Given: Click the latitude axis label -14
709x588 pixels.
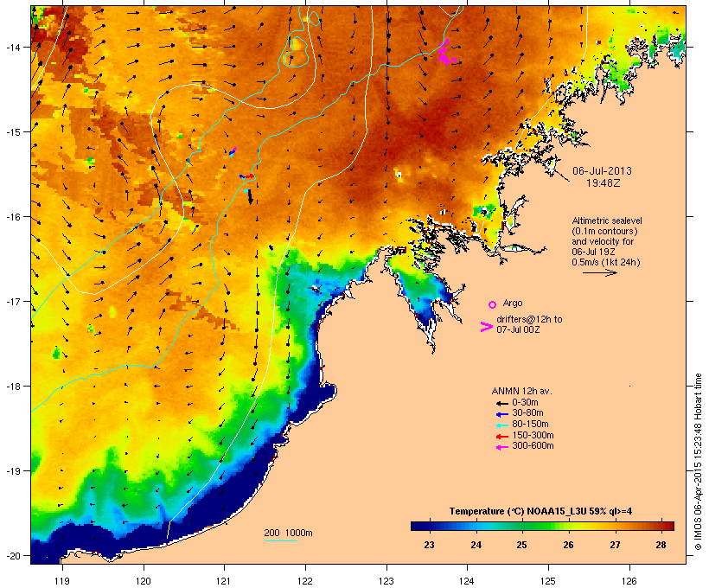Looking at the screenshot, I should click(14, 47).
